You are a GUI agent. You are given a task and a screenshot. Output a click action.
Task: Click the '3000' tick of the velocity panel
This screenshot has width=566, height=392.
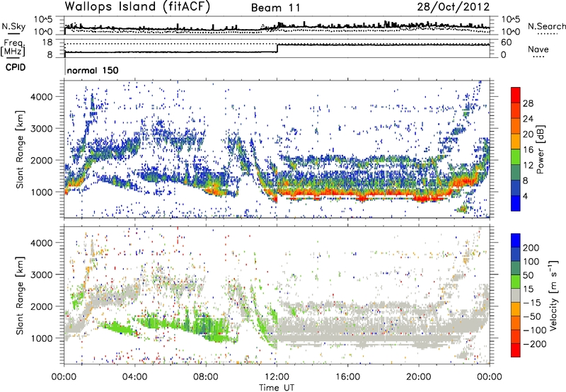[x=42, y=275]
